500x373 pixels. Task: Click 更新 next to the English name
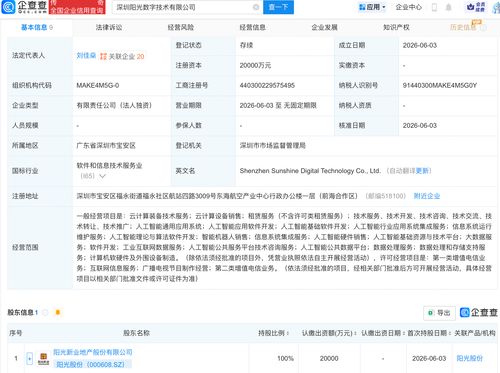point(422,171)
